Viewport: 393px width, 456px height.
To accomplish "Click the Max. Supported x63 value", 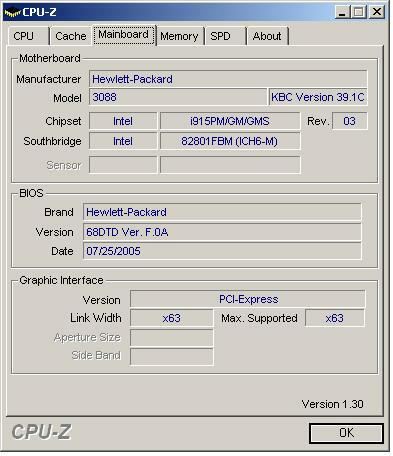I will 335,318.
